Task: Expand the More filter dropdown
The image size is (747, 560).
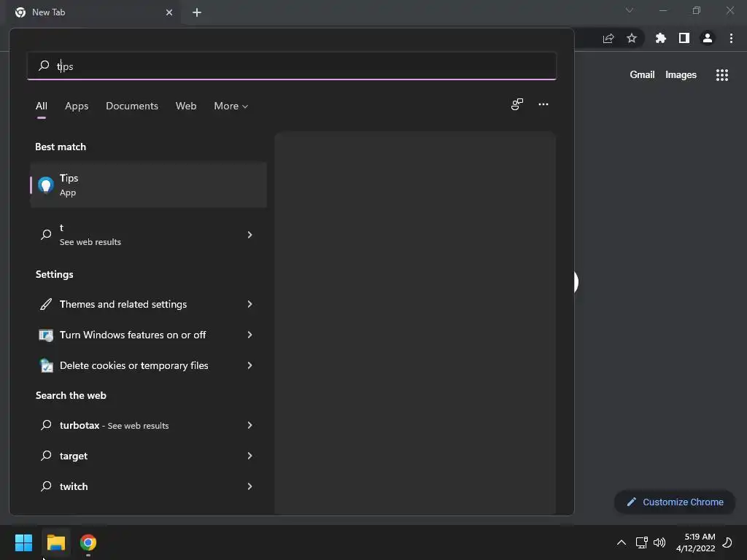Action: [231, 106]
